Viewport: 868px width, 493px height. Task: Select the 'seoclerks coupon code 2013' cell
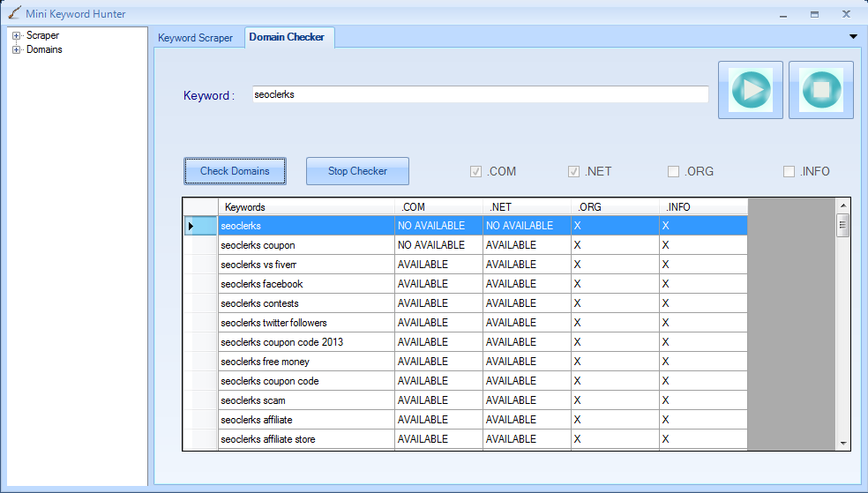(306, 342)
